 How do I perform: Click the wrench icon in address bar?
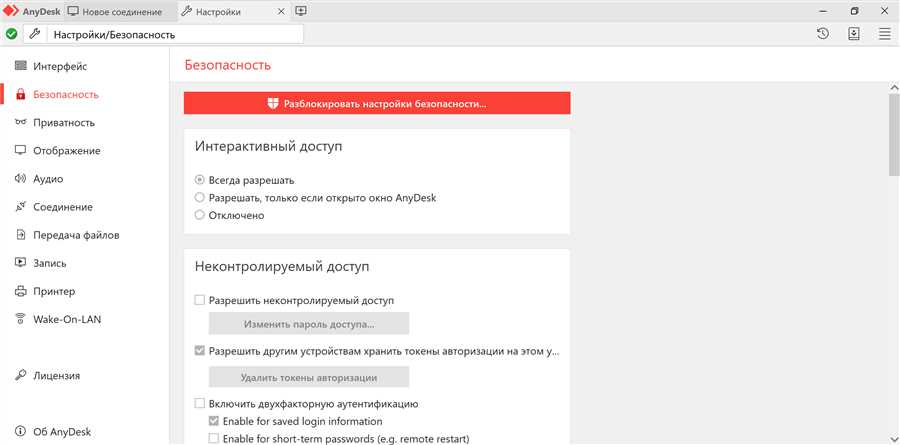click(34, 34)
